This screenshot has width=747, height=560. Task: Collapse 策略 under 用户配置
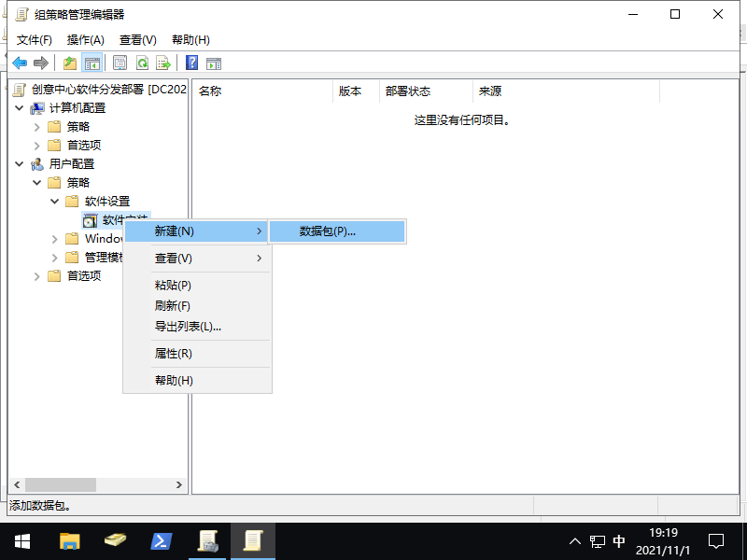37,182
